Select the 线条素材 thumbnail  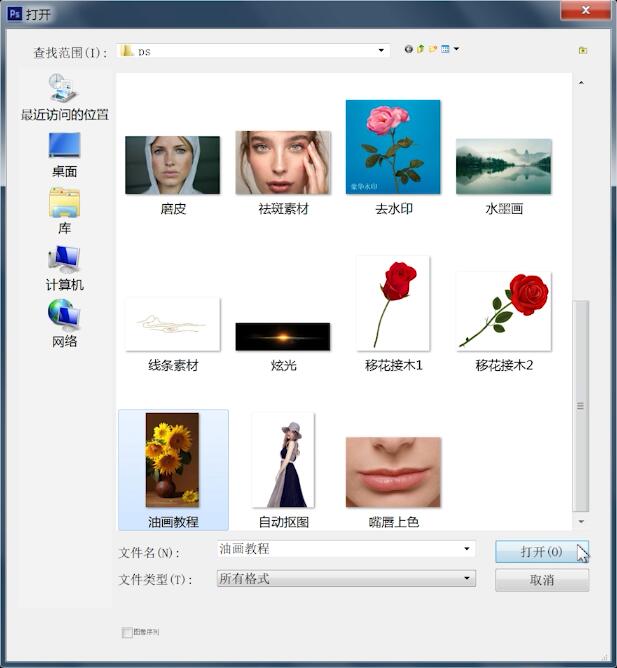click(x=173, y=325)
